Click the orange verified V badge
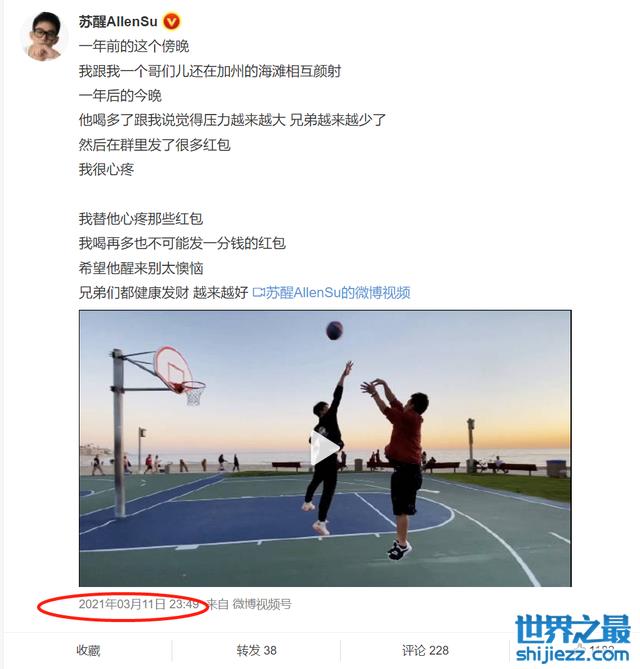This screenshot has height=669, width=640. click(172, 21)
